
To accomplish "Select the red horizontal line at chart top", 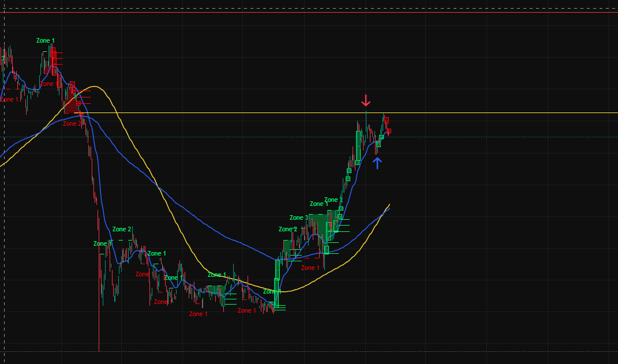I will [309, 12].
